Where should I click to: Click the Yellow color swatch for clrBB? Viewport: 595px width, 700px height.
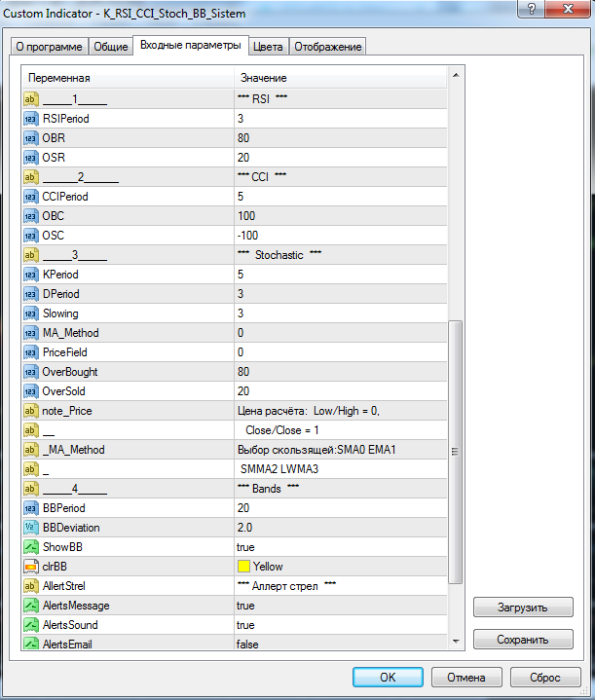coord(243,567)
